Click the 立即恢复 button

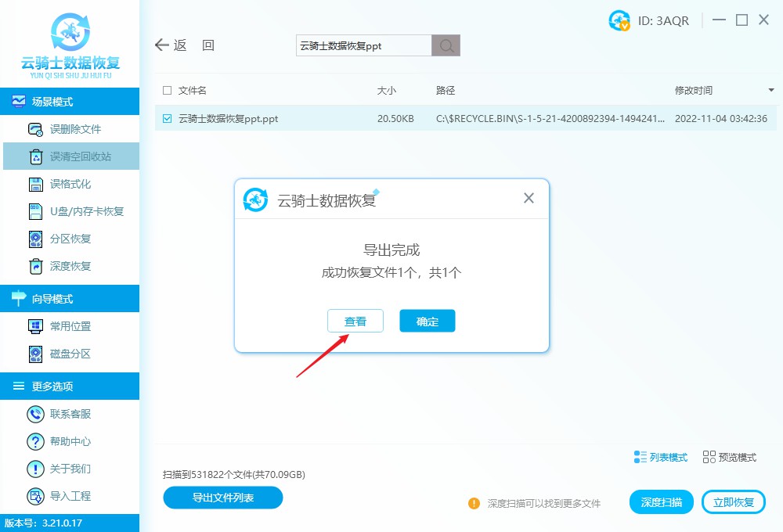pyautogui.click(x=733, y=502)
